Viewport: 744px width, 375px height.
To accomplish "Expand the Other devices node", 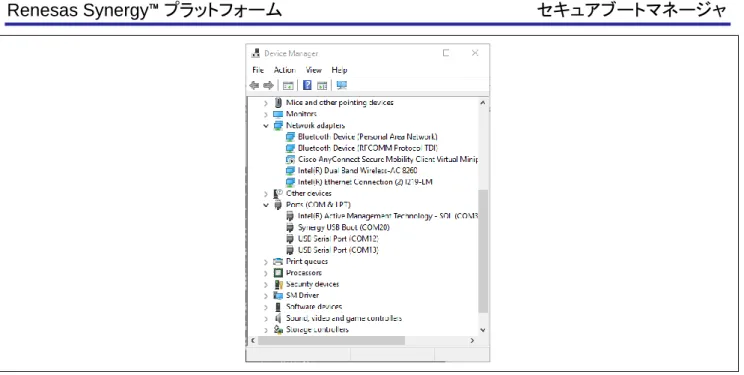I will coord(266,194).
